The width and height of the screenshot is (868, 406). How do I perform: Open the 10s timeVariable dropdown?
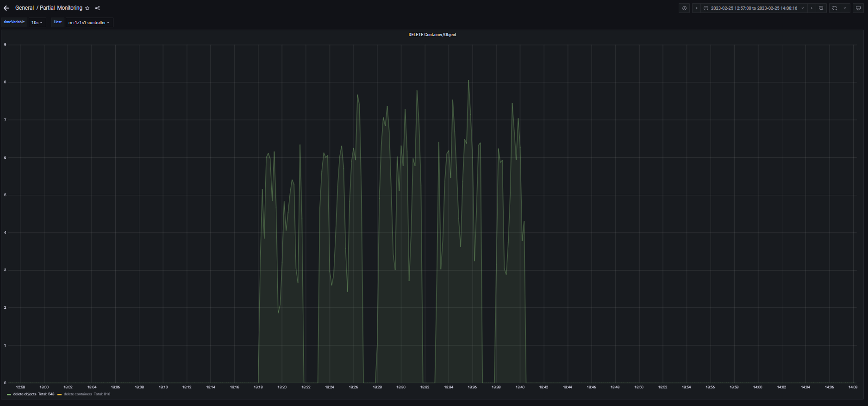point(37,23)
